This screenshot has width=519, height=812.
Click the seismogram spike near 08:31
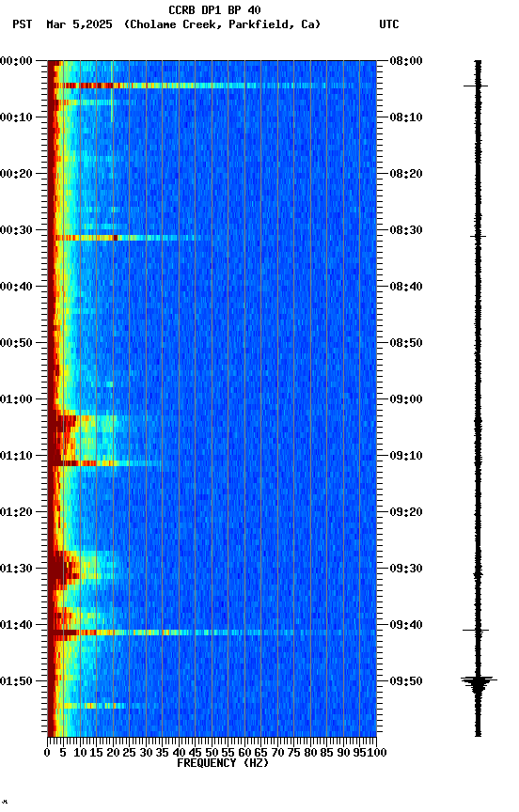[478, 237]
